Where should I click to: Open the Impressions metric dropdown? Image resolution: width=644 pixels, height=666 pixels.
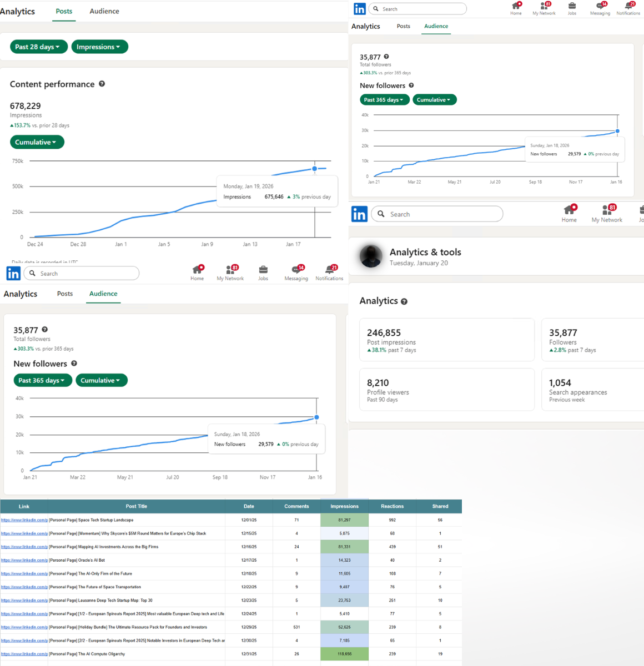click(x=99, y=47)
